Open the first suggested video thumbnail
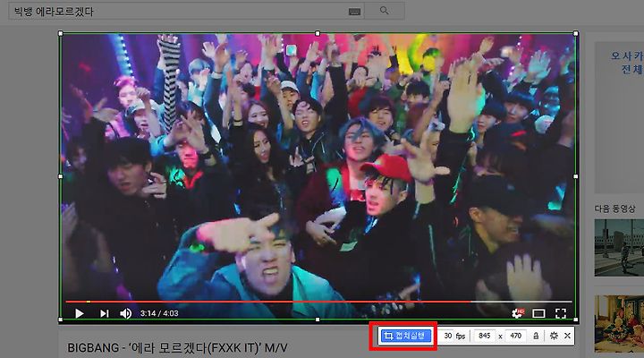 coord(619,248)
